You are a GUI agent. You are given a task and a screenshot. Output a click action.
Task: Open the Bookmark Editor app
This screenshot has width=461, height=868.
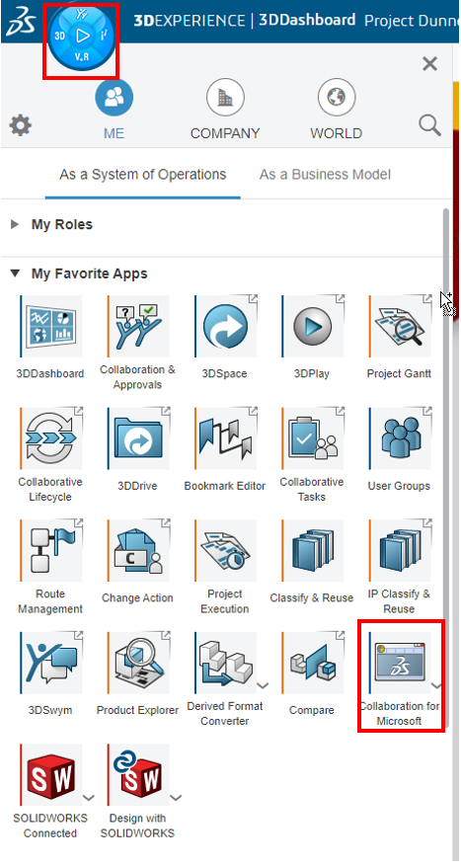[x=225, y=439]
